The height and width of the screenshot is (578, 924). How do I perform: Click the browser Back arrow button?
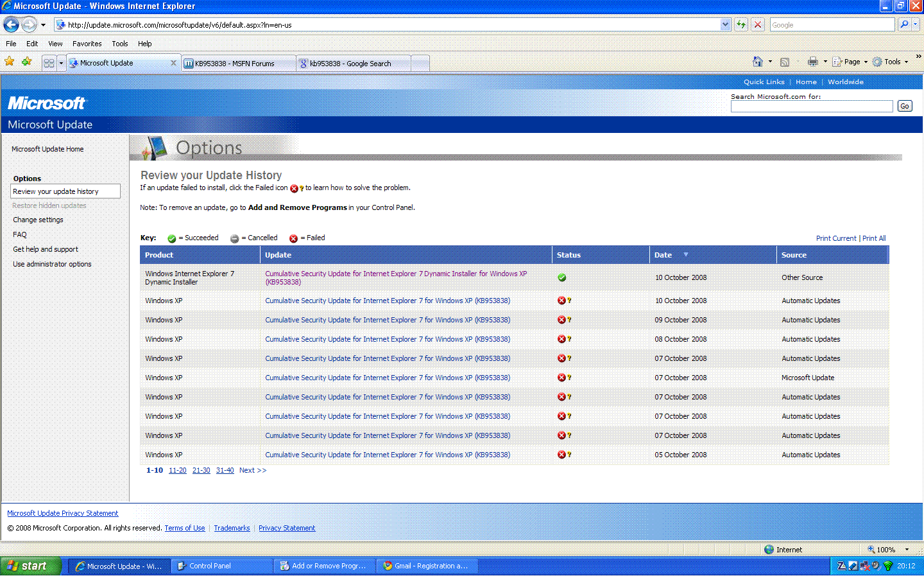(x=11, y=24)
